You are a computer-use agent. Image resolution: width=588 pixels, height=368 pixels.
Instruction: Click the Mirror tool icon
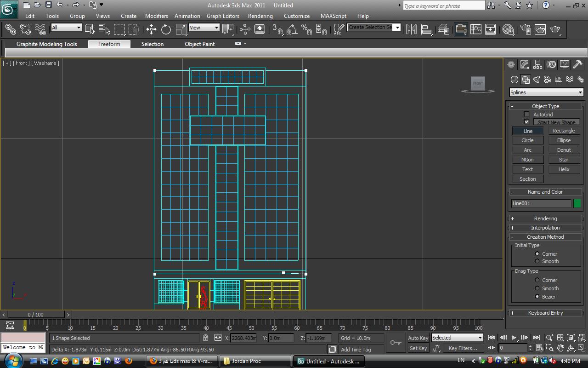(x=411, y=29)
